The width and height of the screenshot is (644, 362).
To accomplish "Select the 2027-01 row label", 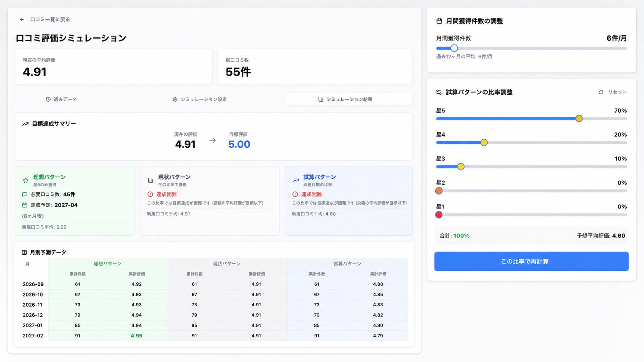I will (x=33, y=325).
